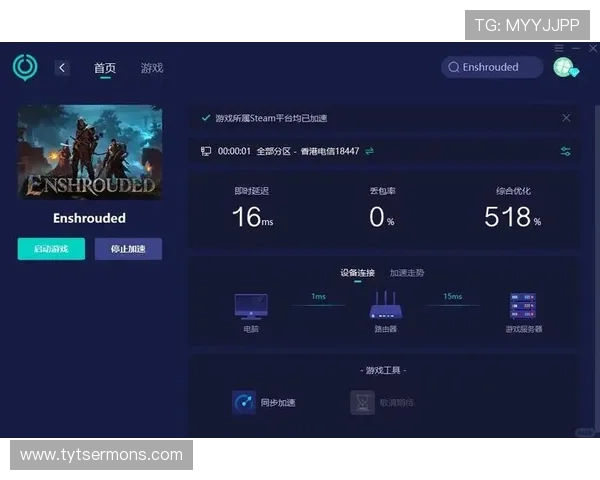
Task: Open the hamburger menu in title bar
Action: 560,48
